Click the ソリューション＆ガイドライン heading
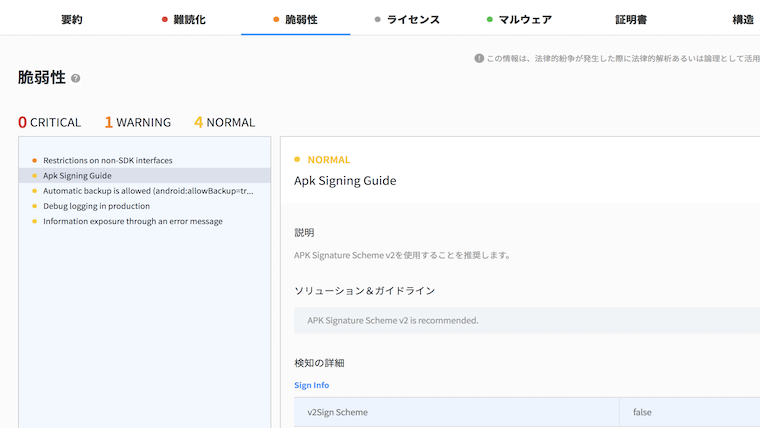 364,291
